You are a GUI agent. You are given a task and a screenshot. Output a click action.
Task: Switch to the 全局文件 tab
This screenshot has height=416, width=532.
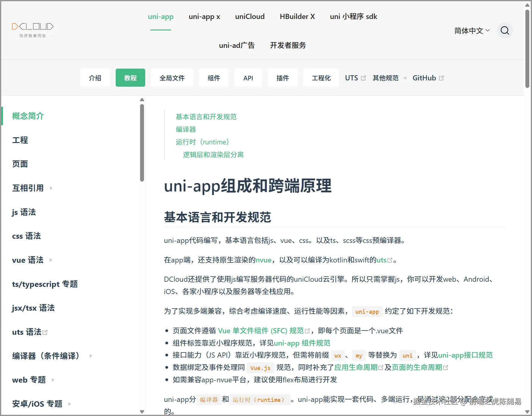pyautogui.click(x=172, y=78)
